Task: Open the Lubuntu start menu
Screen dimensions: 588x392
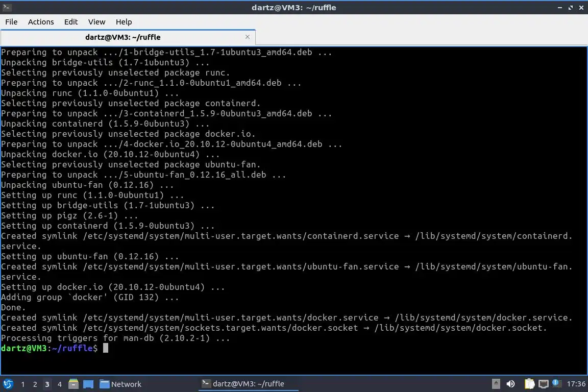Action: 8,384
